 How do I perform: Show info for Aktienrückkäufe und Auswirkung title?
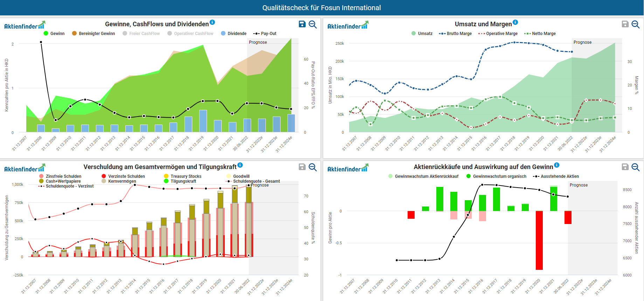557,165
